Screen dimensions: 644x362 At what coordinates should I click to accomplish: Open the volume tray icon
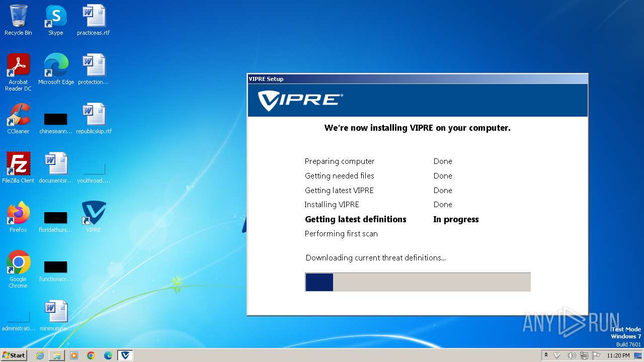572,355
